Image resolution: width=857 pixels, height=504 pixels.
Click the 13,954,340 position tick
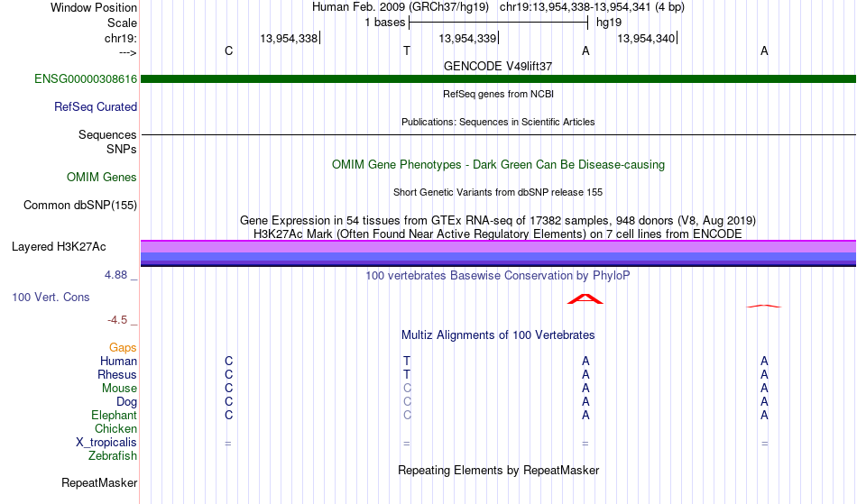click(648, 38)
